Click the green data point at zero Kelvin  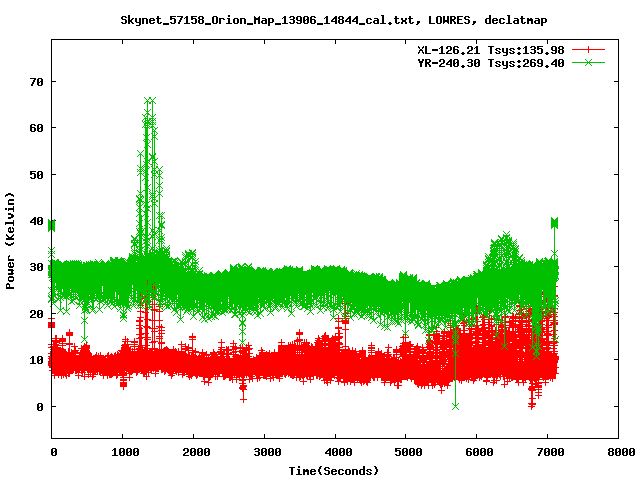pyautogui.click(x=456, y=406)
